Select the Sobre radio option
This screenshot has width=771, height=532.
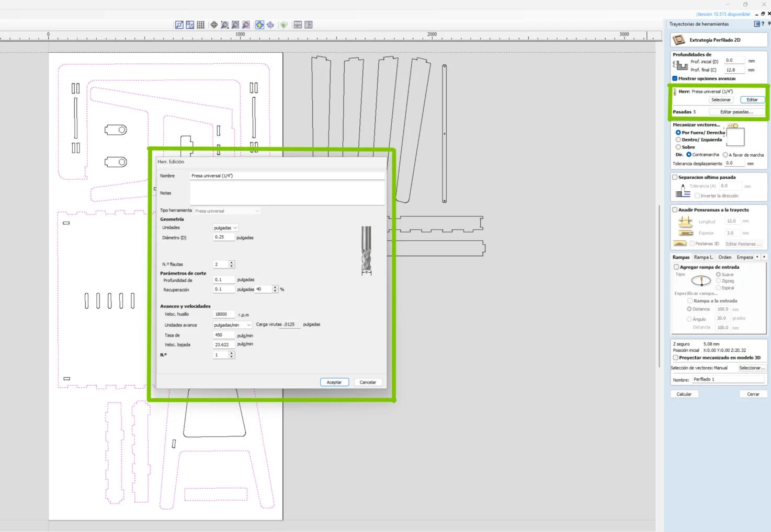click(x=678, y=147)
